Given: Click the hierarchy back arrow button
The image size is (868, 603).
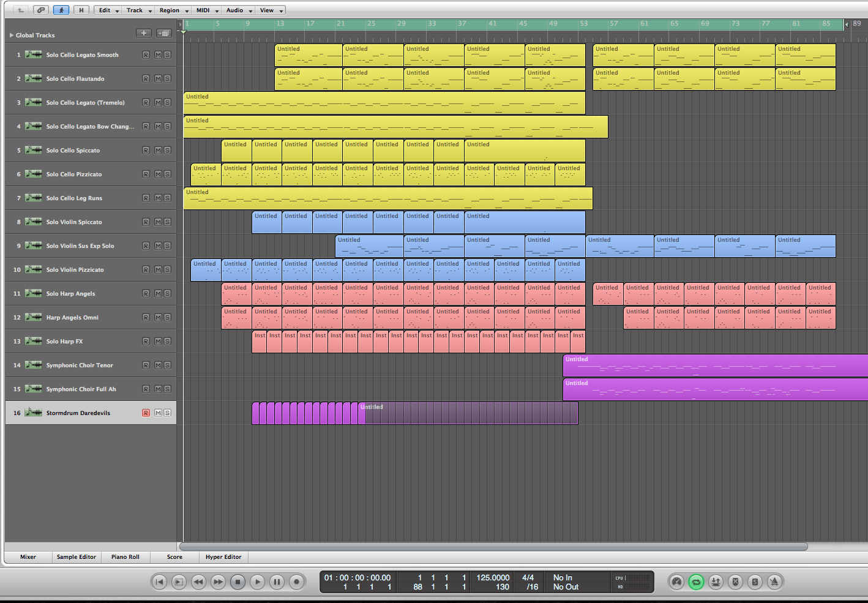Looking at the screenshot, I should (x=21, y=10).
